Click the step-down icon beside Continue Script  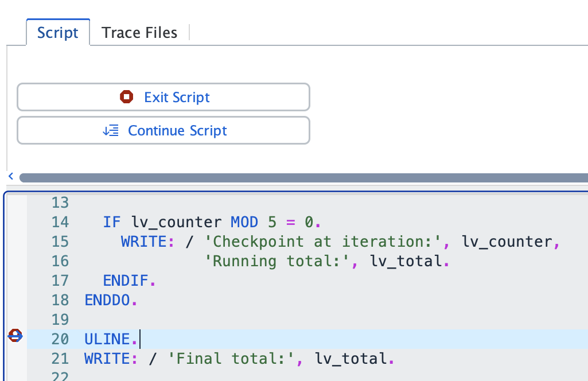coord(111,130)
